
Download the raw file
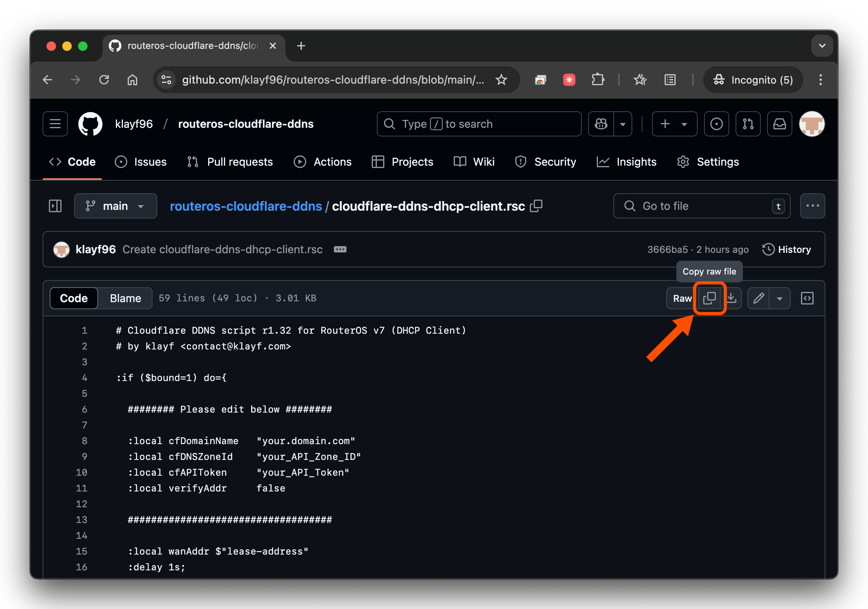732,298
